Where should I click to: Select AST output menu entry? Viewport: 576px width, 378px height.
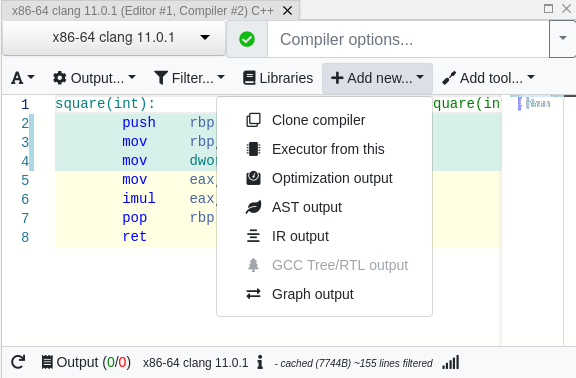(x=324, y=207)
